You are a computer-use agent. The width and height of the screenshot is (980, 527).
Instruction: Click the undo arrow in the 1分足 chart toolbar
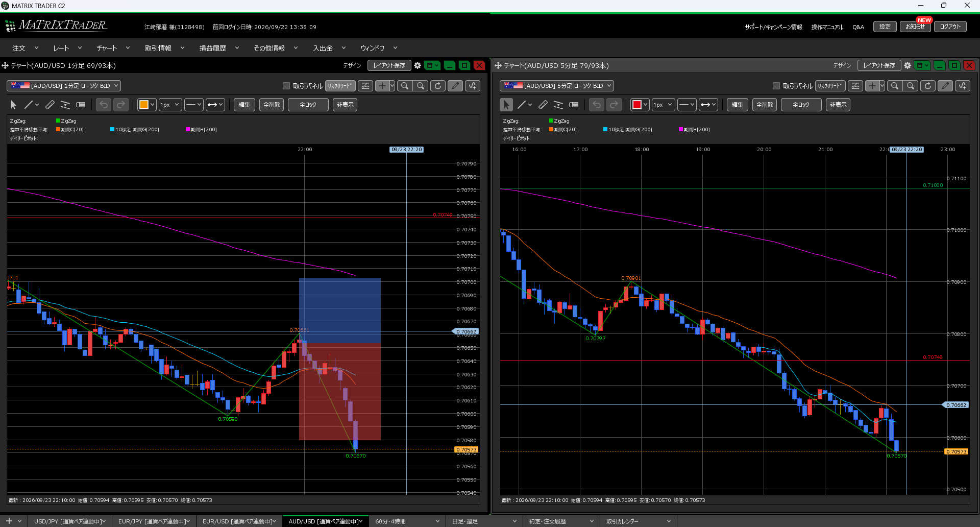coord(104,105)
